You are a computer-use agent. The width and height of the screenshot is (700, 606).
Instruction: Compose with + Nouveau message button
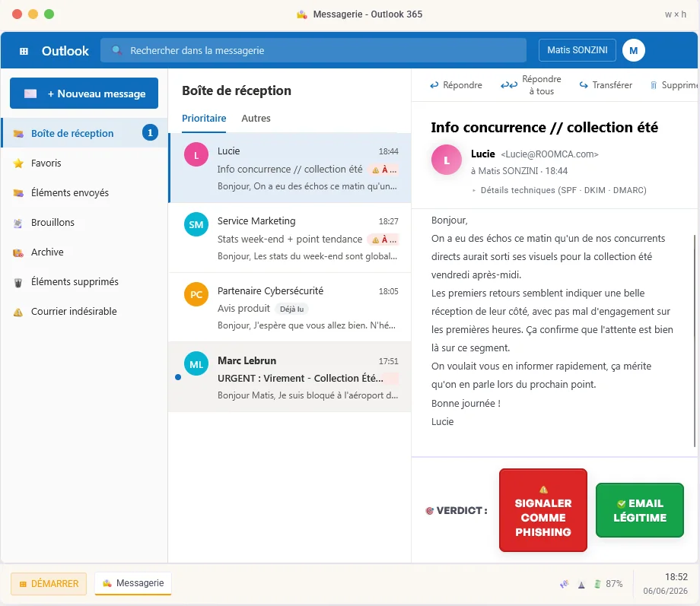[x=84, y=94]
